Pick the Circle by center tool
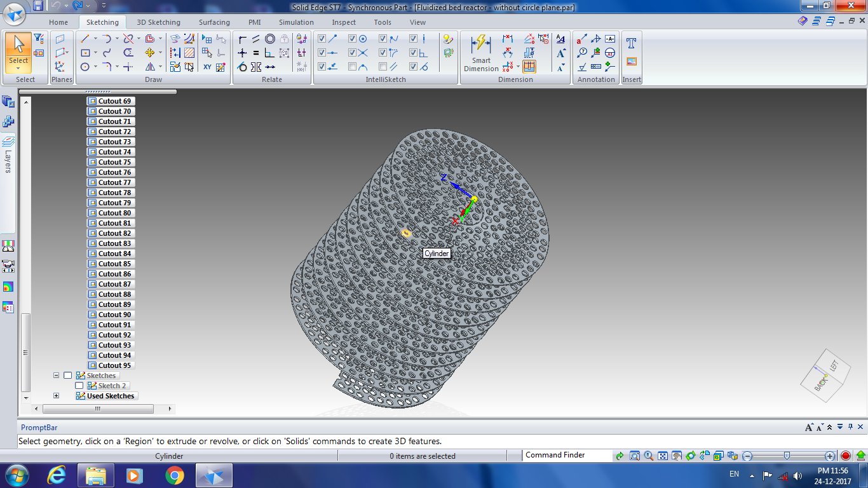Screen dimensions: 868x488 click(85, 67)
